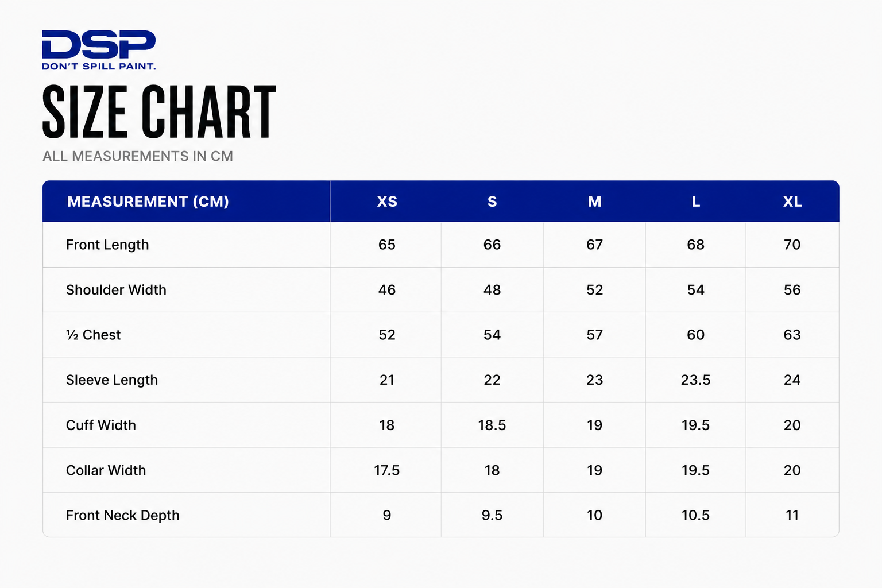Click the ALL MEASUREMENTS IN CM subtitle

[138, 156]
